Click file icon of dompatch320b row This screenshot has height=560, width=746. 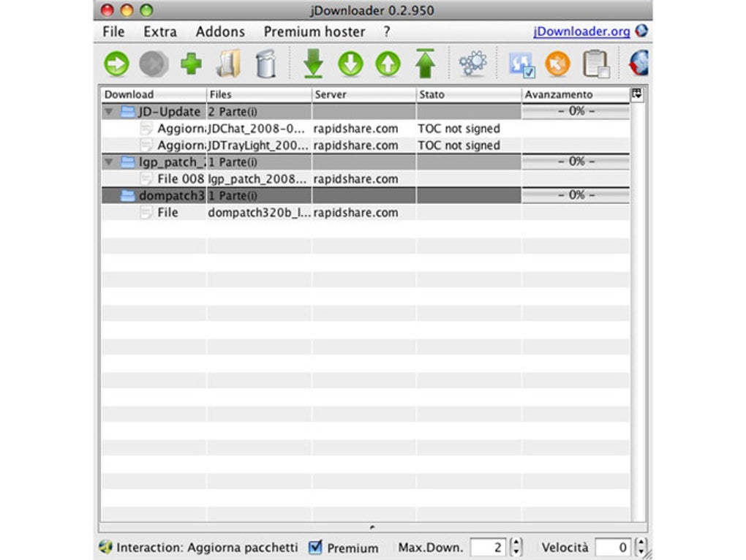coord(146,213)
